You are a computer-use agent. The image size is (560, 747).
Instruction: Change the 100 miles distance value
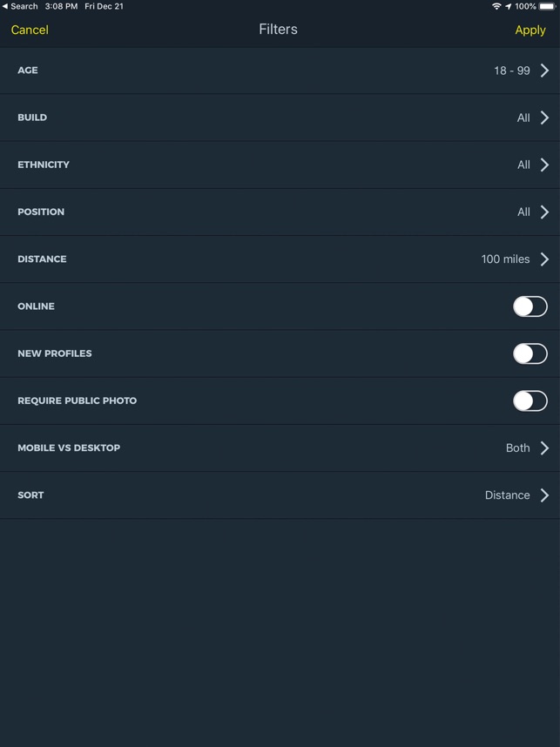tap(505, 259)
